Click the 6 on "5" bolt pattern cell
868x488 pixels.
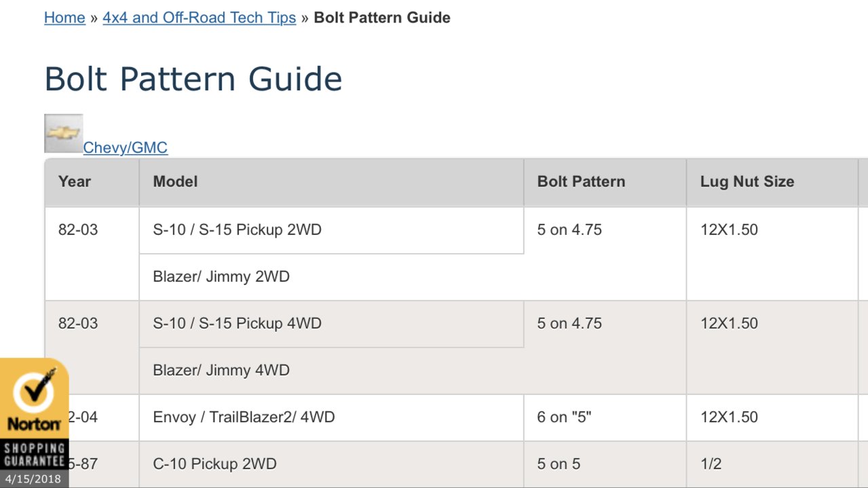point(605,417)
